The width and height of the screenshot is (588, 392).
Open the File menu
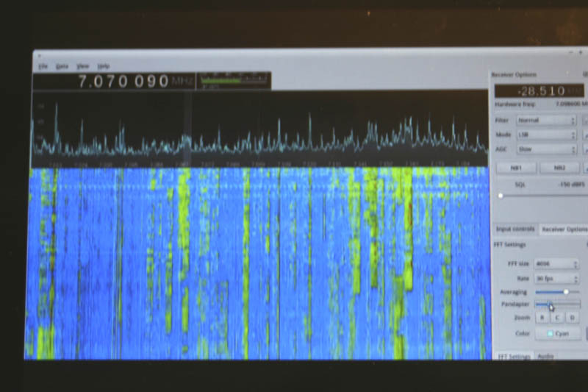coord(43,66)
